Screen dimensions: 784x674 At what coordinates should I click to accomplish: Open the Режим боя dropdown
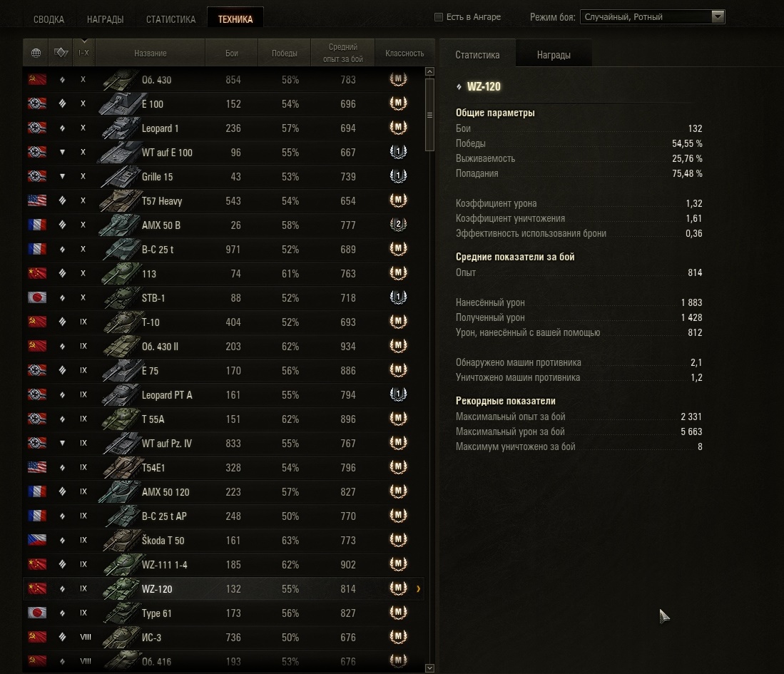pyautogui.click(x=652, y=17)
